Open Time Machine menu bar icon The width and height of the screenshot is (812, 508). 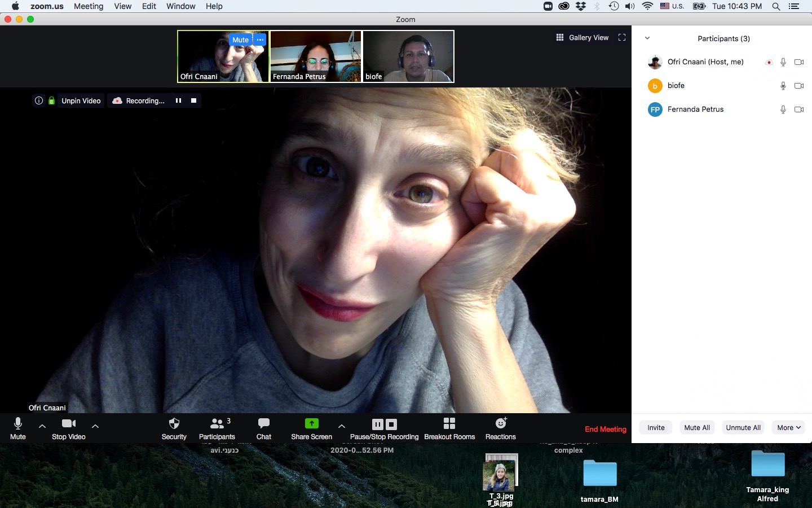point(614,6)
